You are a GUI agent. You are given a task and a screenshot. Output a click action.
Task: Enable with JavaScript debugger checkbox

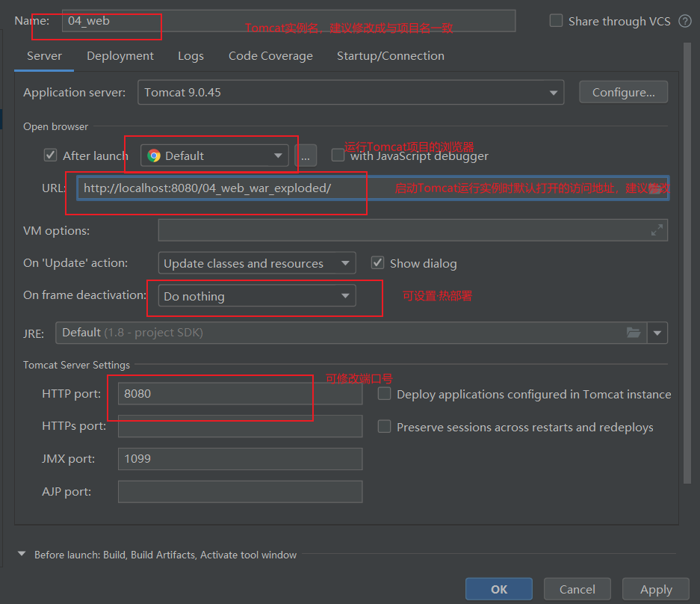tap(338, 155)
